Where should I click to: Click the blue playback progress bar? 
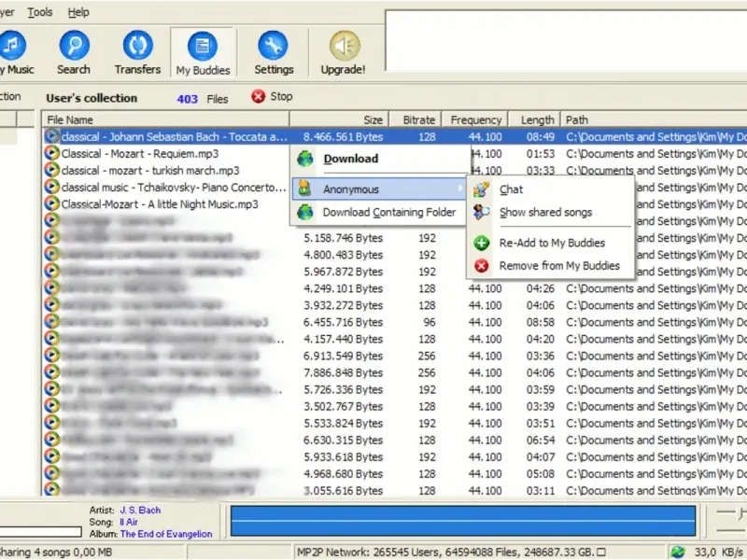pyautogui.click(x=462, y=521)
